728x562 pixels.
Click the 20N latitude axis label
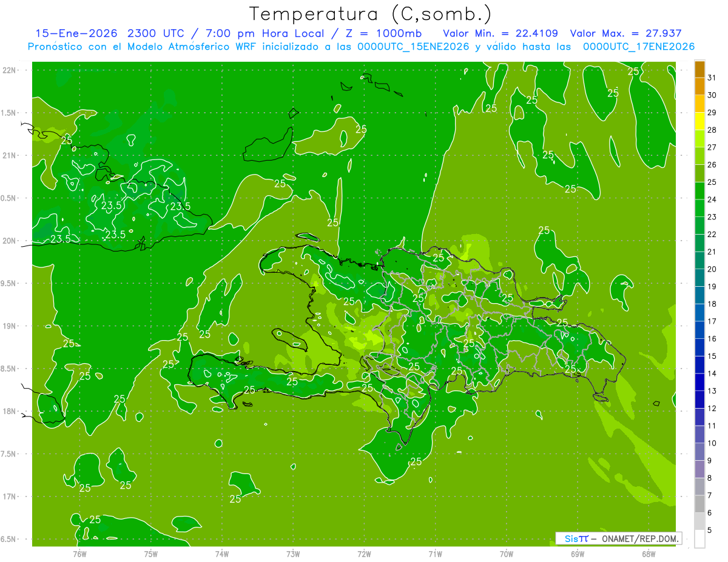(10, 241)
